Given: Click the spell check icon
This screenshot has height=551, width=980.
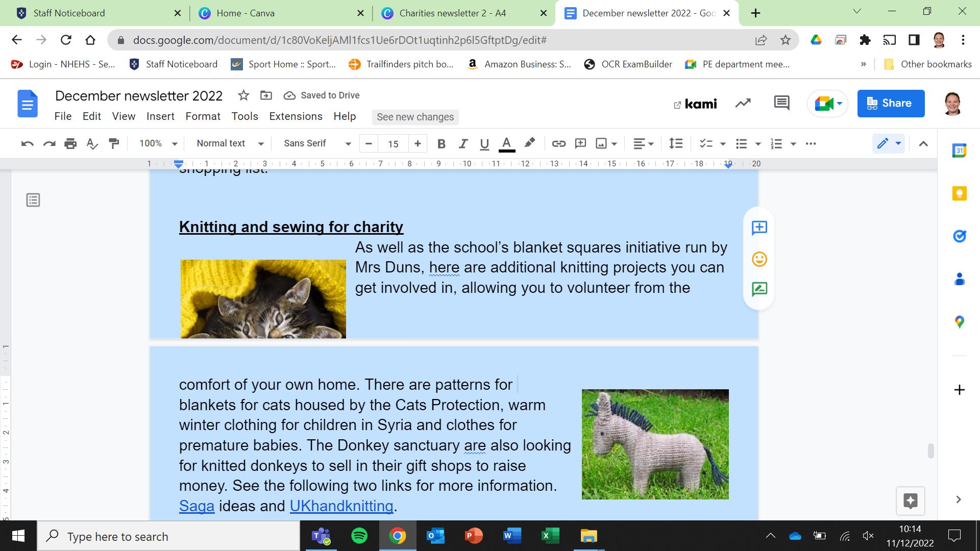Looking at the screenshot, I should click(x=92, y=144).
